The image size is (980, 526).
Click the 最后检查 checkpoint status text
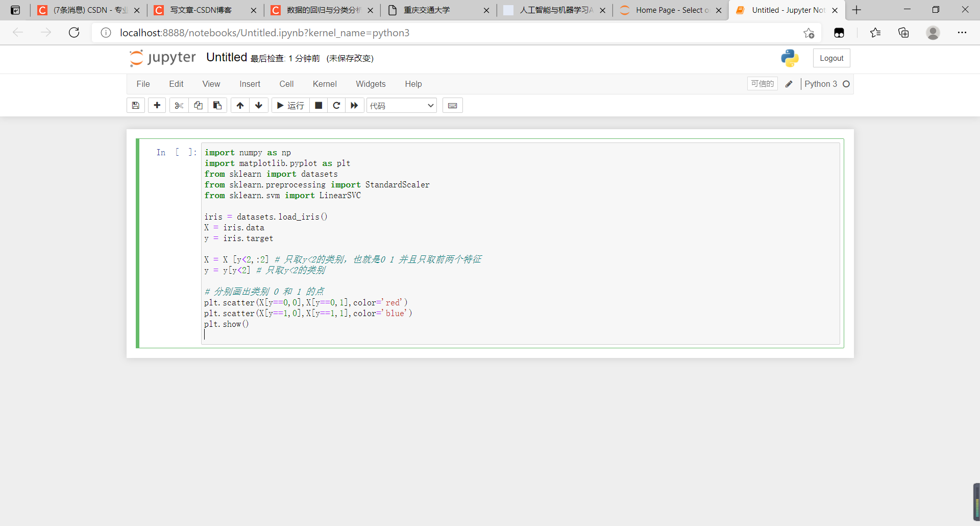[x=285, y=58]
